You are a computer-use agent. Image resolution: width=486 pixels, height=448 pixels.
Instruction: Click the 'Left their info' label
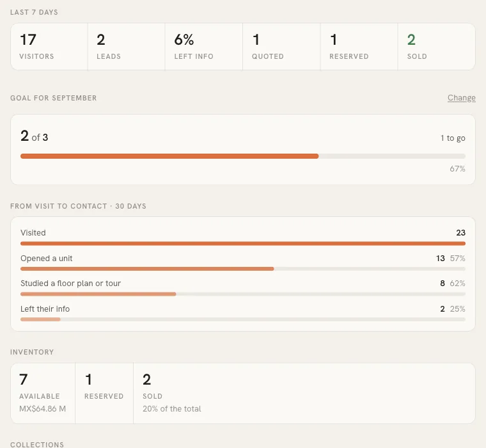click(45, 309)
